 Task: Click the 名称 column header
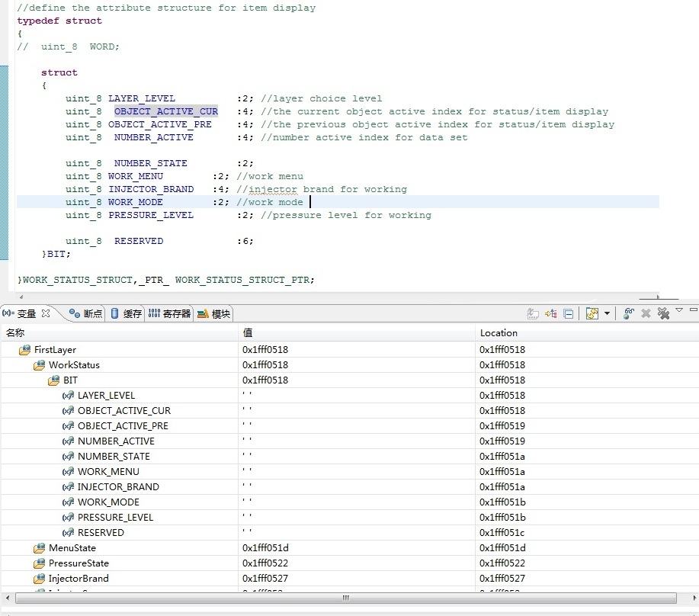coord(15,332)
